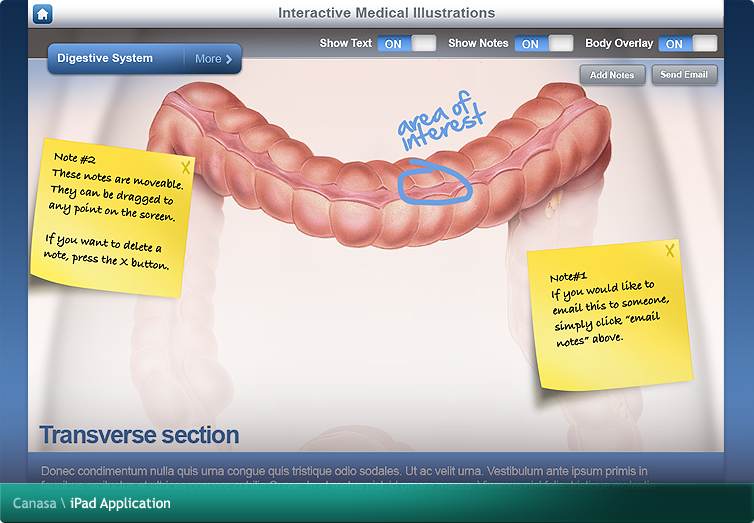Click the 'Interactive Medical Illustrations' title
Image resolution: width=754 pixels, height=523 pixels.
point(387,13)
